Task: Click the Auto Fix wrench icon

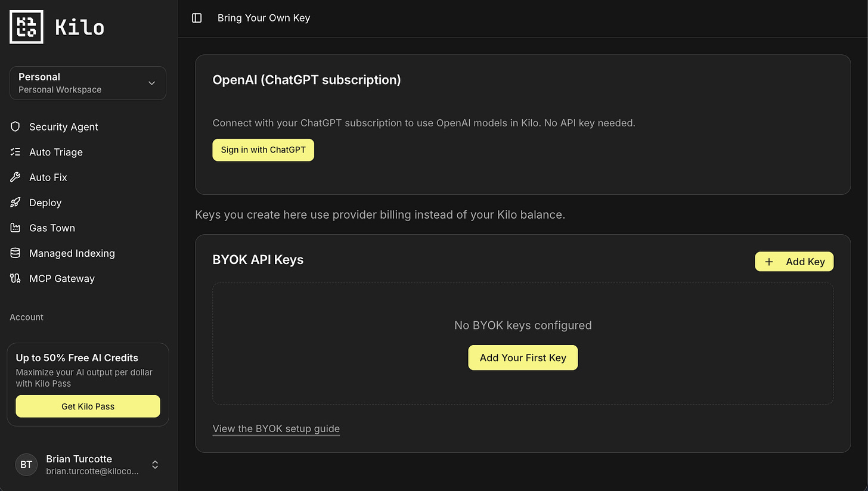Action: pos(15,177)
